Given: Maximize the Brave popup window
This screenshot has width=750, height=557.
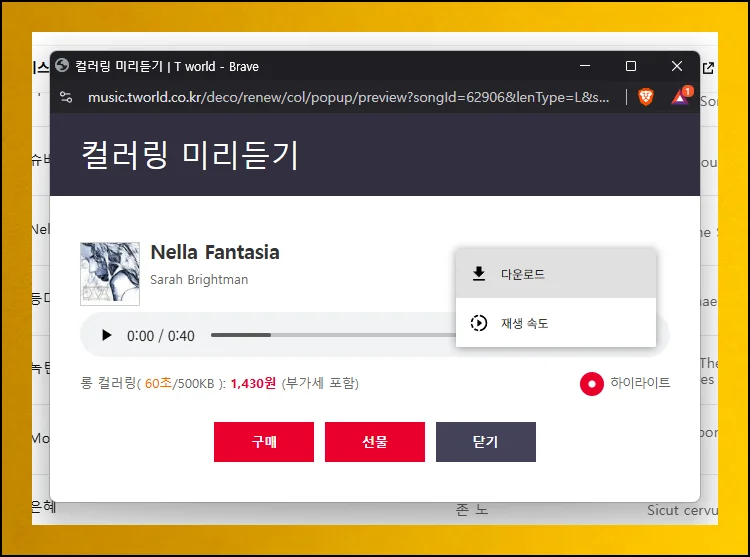Looking at the screenshot, I should (631, 66).
